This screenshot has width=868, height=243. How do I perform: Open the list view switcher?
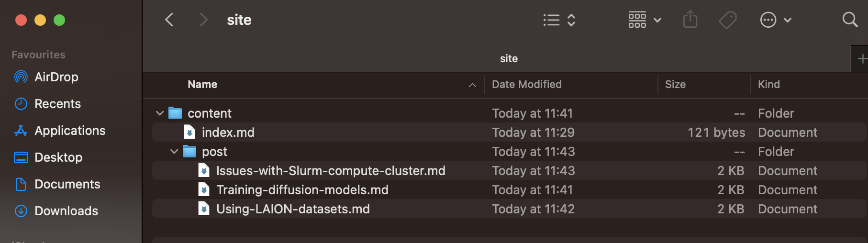pos(559,20)
